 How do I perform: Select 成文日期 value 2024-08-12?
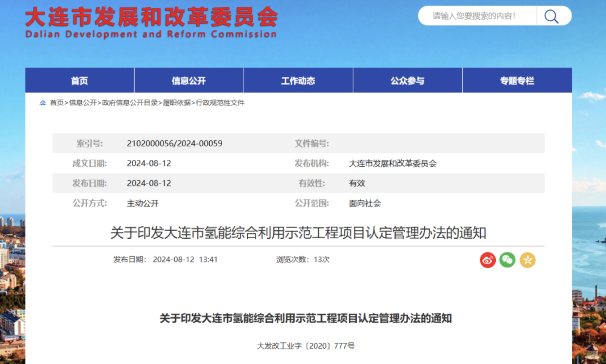(149, 163)
